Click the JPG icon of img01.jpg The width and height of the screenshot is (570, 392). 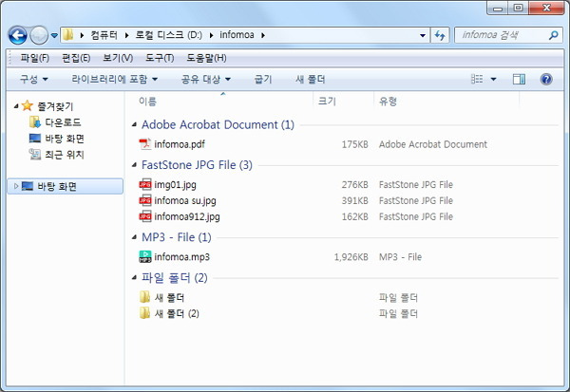click(145, 184)
